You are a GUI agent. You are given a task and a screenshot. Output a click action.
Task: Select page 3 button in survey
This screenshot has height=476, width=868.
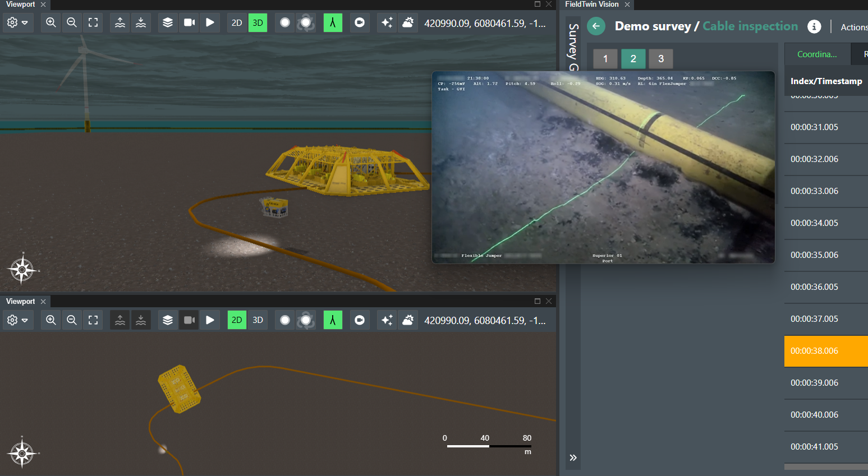click(661, 58)
